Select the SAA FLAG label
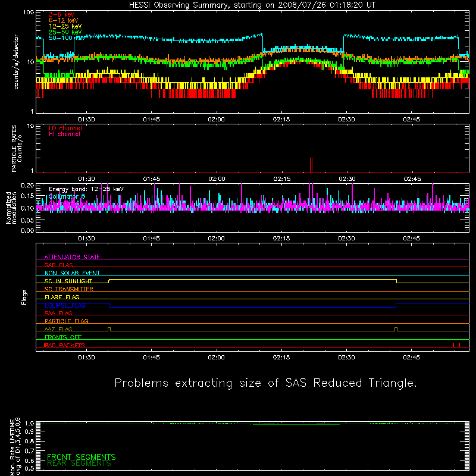The image size is (476, 476). [58, 313]
